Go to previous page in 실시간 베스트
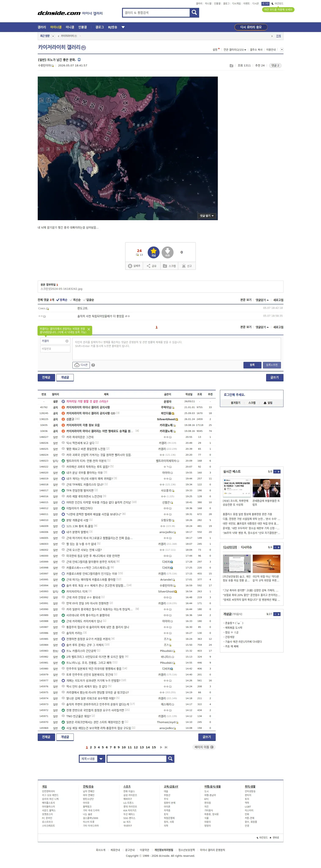The width and height of the screenshot is (321, 868). click(275, 471)
